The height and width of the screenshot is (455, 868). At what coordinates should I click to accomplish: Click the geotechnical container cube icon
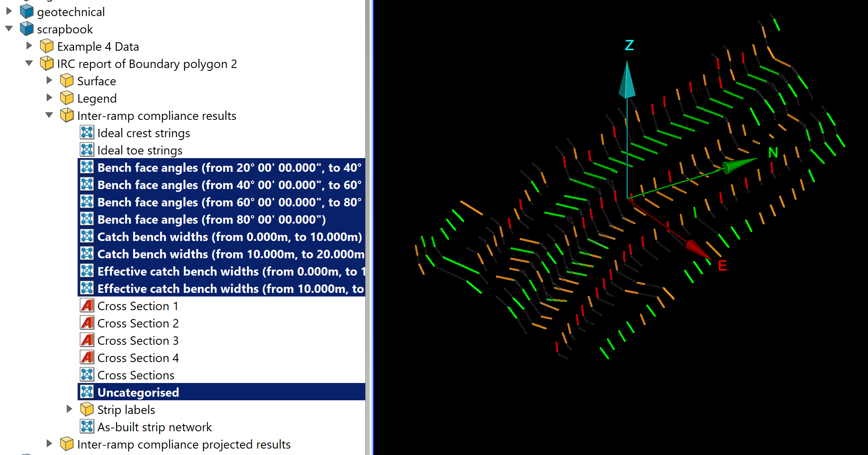point(27,12)
